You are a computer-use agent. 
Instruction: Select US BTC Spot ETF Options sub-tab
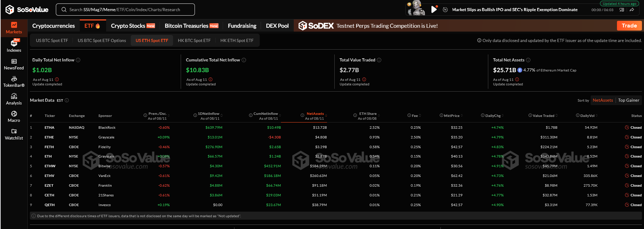click(102, 41)
